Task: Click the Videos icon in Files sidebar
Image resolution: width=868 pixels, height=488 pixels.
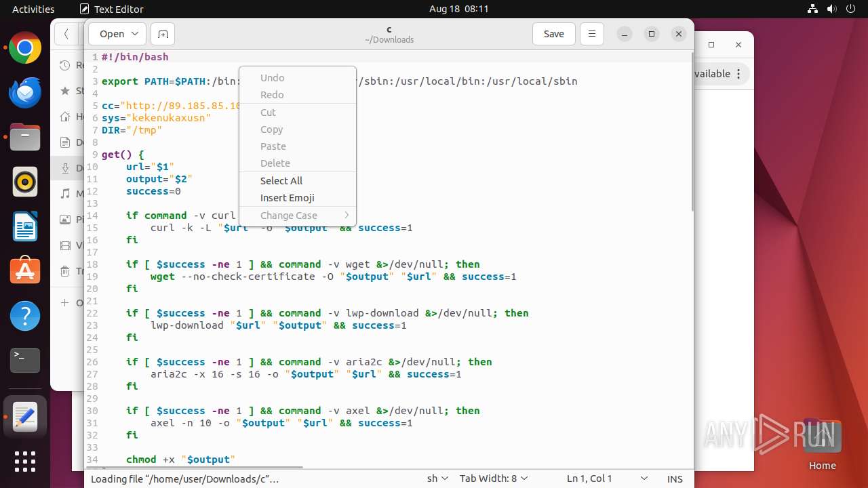Action: coord(65,245)
